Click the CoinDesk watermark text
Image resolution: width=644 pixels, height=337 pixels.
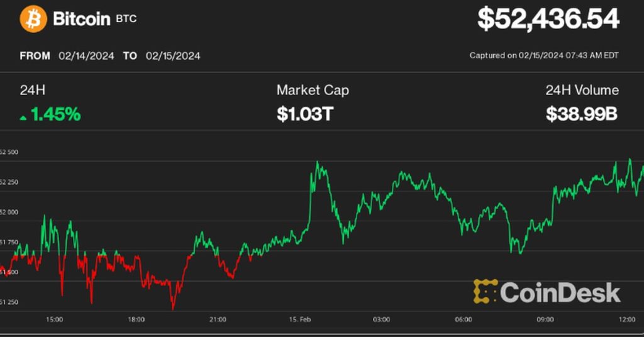coord(560,292)
